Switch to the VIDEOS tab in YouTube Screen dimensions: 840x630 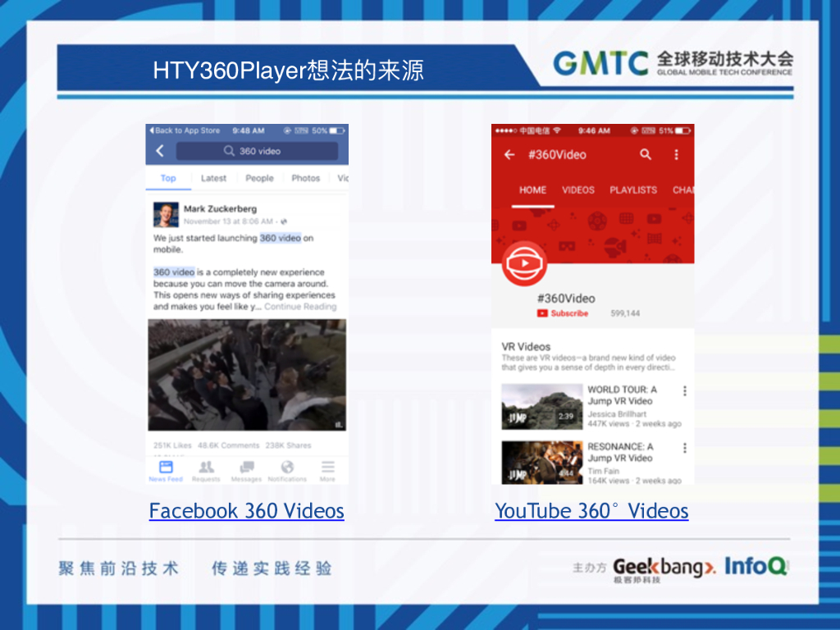click(578, 190)
